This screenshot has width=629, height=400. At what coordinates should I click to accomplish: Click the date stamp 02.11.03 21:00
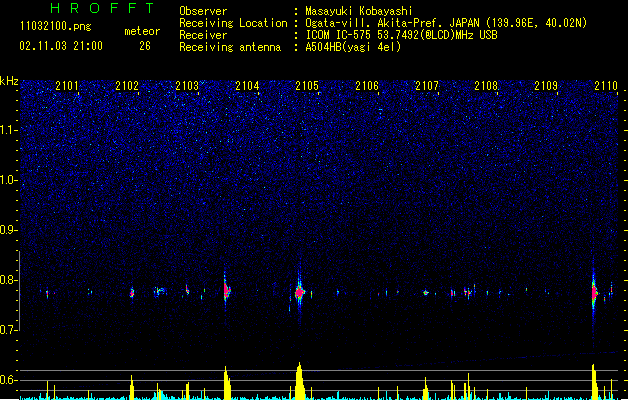(61, 46)
